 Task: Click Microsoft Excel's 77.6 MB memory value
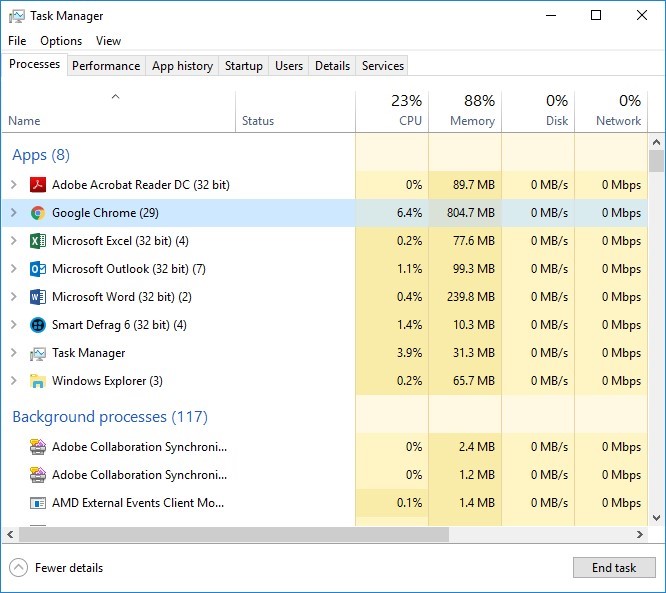coord(474,241)
